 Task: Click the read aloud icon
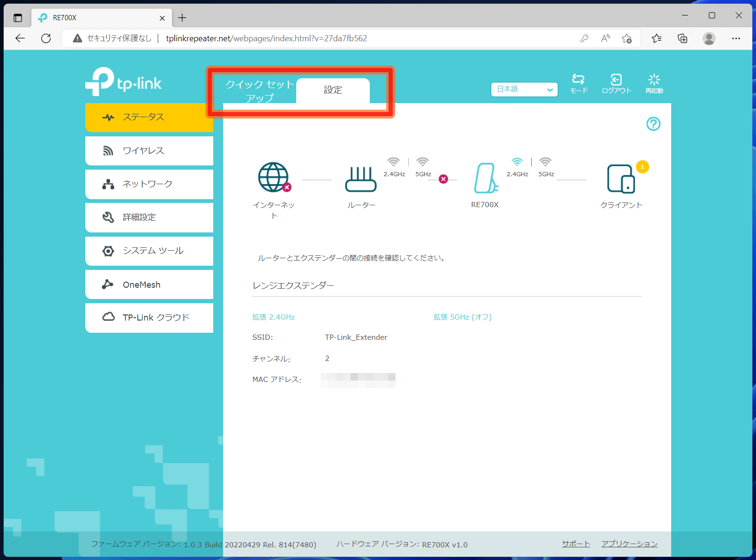click(606, 38)
